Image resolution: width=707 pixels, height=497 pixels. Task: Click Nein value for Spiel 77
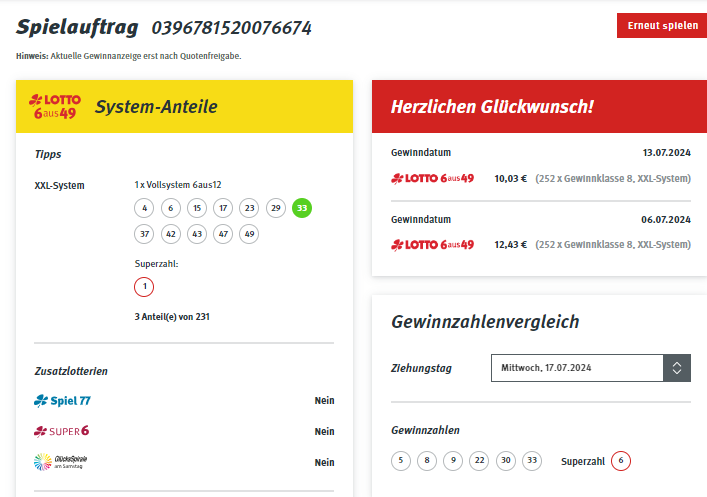click(x=325, y=400)
